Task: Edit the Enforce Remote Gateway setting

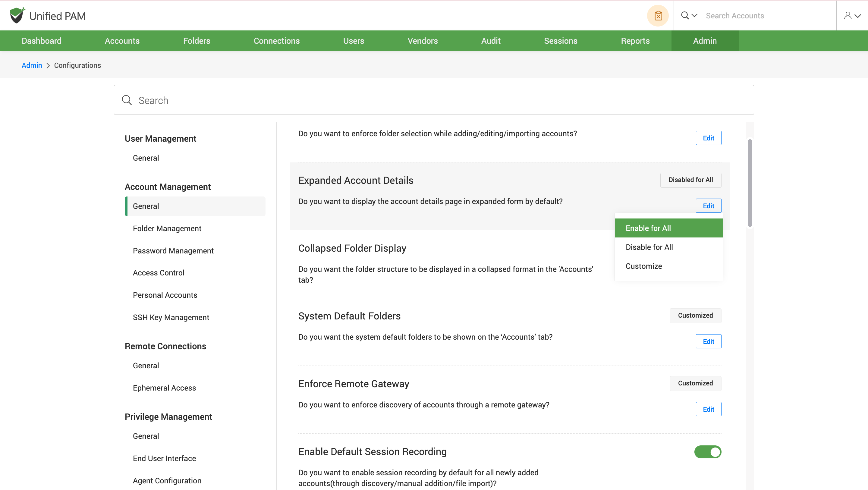Action: [708, 409]
